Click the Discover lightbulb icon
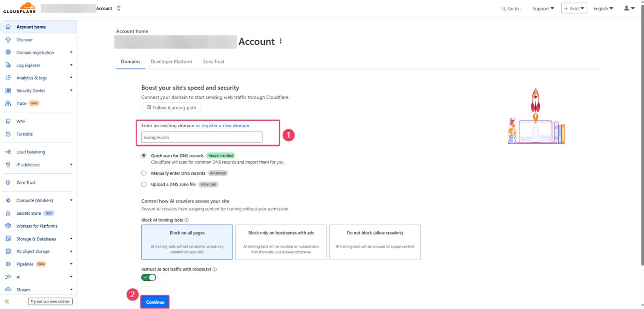 pyautogui.click(x=8, y=40)
